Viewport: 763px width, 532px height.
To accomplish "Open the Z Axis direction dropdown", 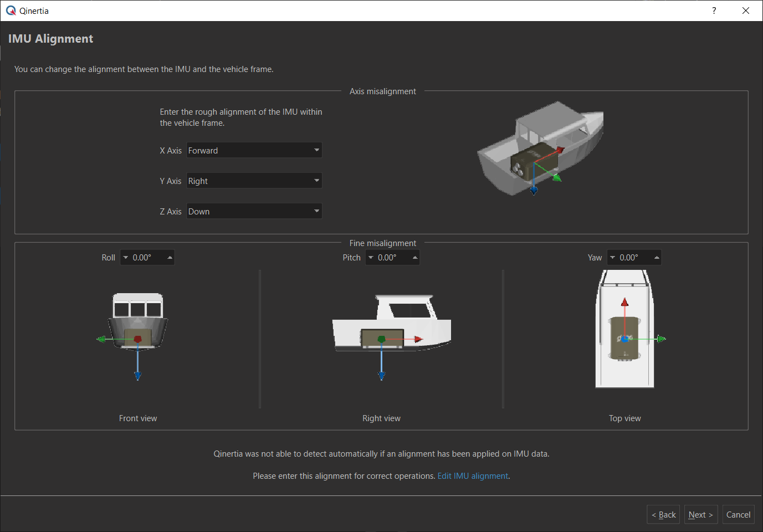I will tap(254, 211).
